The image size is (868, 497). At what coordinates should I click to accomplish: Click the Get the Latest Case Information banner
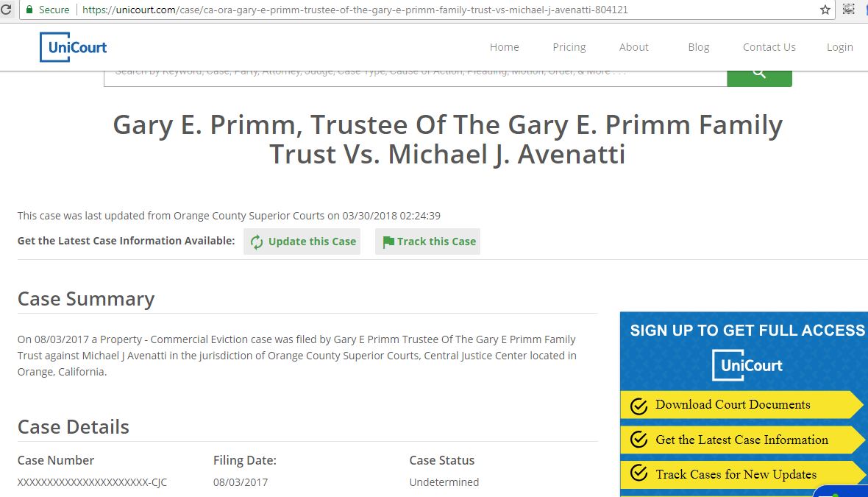pyautogui.click(x=741, y=440)
